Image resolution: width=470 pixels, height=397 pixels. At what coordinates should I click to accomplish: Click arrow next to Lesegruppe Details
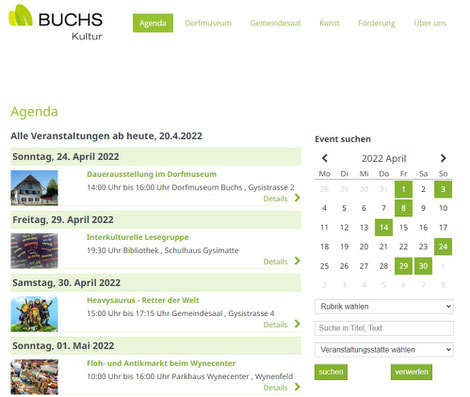(x=297, y=261)
